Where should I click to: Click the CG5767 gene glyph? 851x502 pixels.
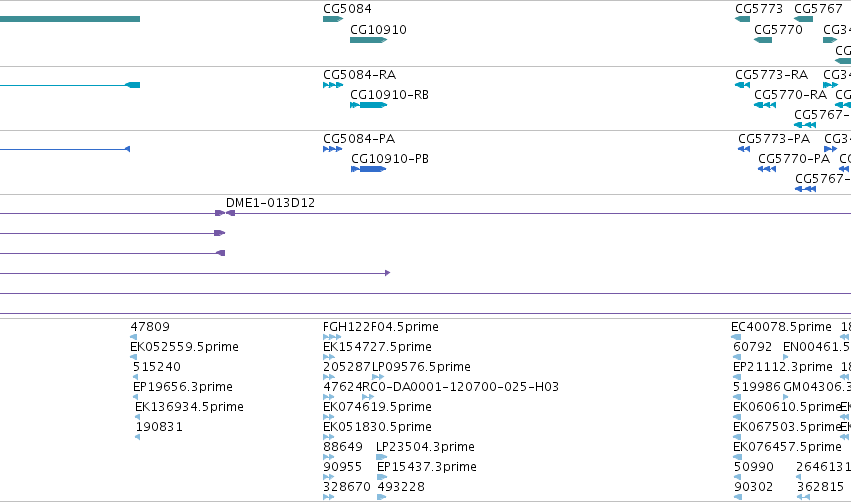click(803, 19)
